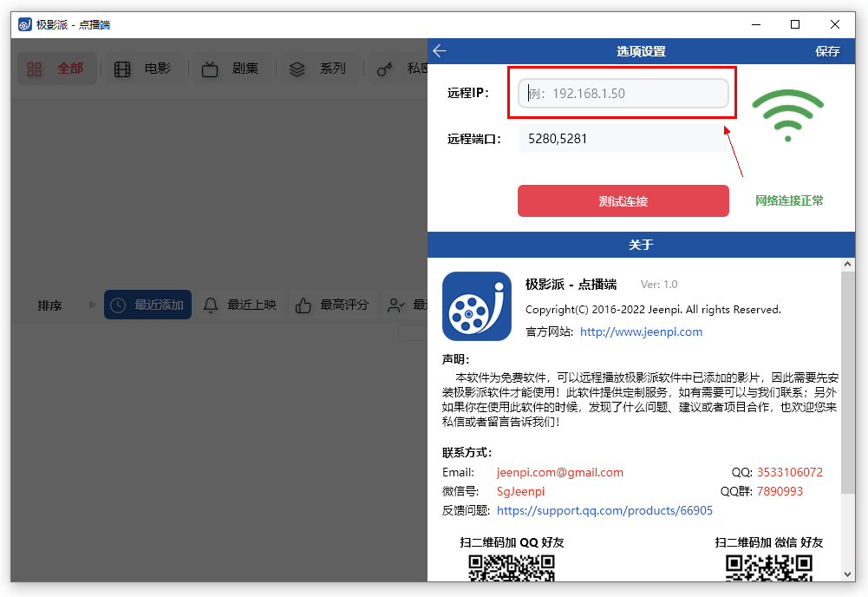Screen dimensions: 868x597
Task: Switch to the 剧集 tab
Action: click(x=232, y=69)
